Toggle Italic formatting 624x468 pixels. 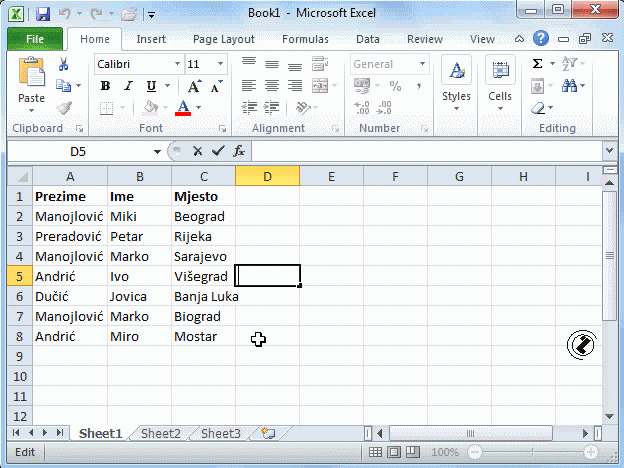(x=127, y=86)
